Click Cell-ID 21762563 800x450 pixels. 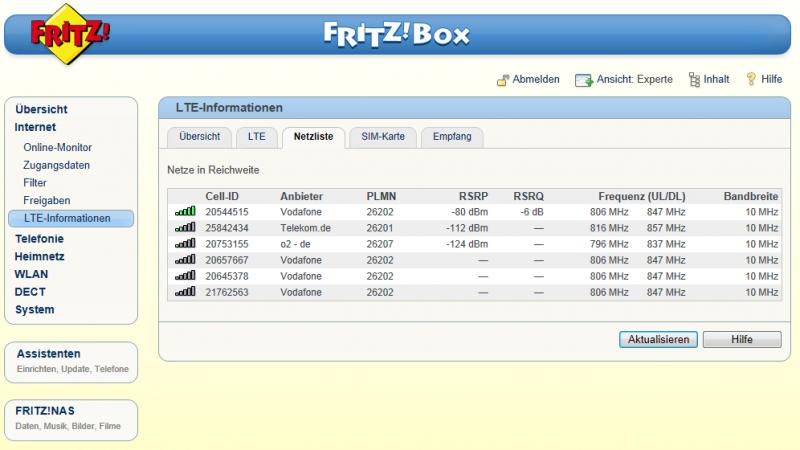(x=227, y=292)
